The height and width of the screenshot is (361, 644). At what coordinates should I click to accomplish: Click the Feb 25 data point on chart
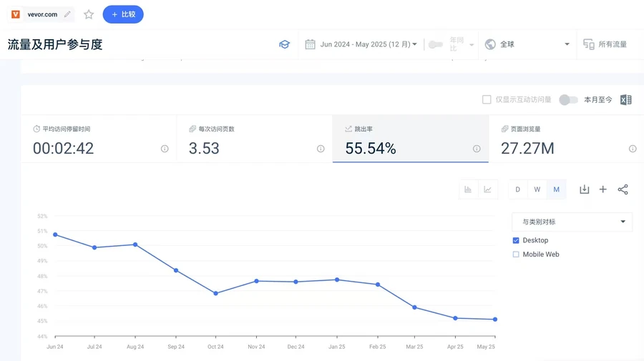pos(377,285)
